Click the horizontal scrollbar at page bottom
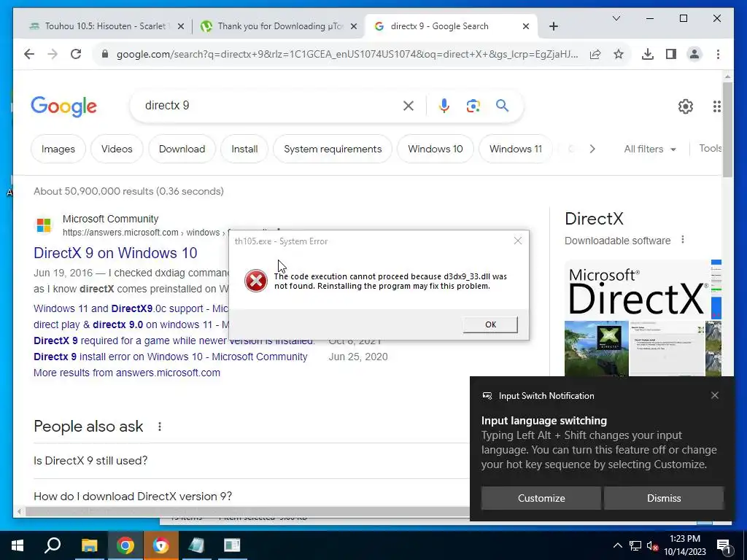Image resolution: width=747 pixels, height=560 pixels. tap(247, 512)
